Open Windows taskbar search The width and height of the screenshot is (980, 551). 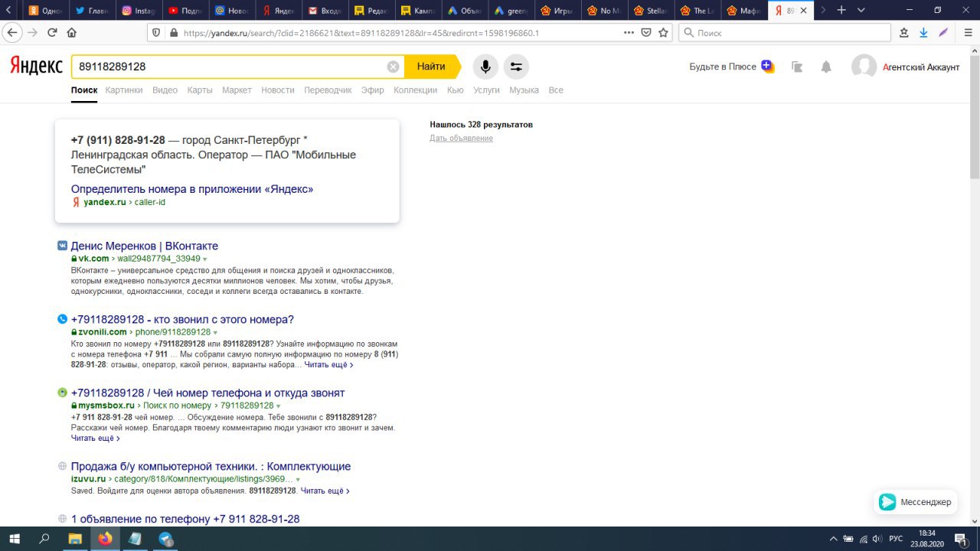coord(44,539)
